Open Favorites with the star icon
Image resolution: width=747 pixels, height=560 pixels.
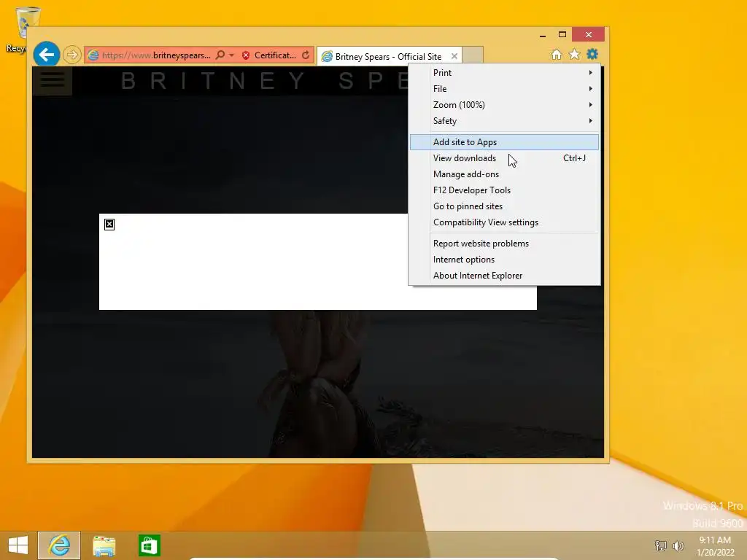(x=575, y=54)
